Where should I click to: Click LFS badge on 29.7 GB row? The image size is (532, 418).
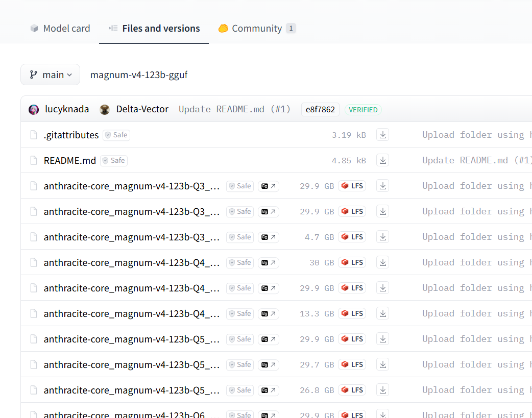coord(352,364)
